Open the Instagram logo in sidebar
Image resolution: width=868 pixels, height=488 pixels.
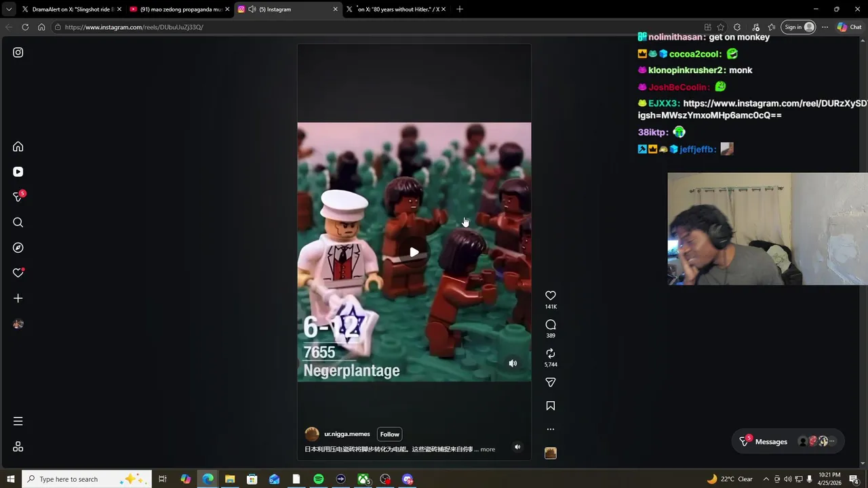coord(18,52)
